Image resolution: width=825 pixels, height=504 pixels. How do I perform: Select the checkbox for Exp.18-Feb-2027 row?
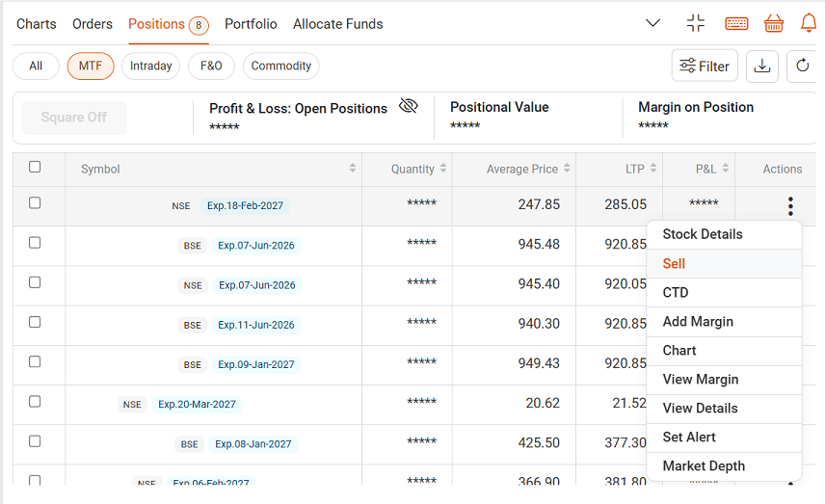pyautogui.click(x=35, y=203)
